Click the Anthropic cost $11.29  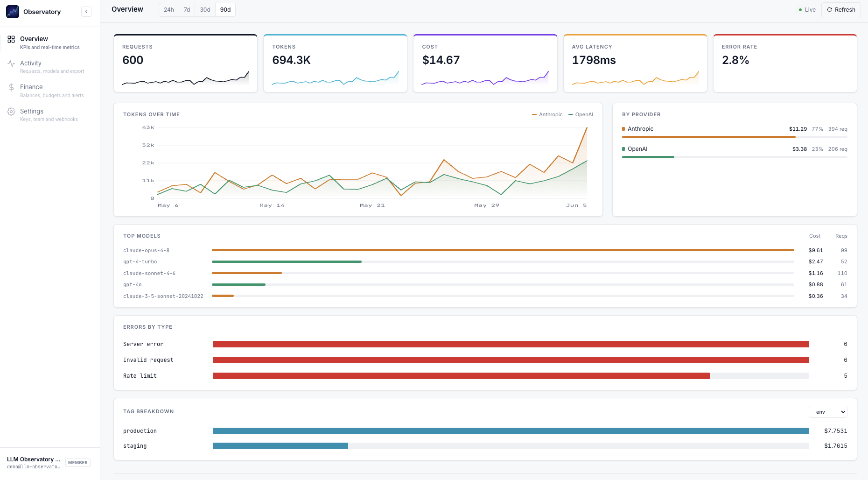[x=798, y=129]
